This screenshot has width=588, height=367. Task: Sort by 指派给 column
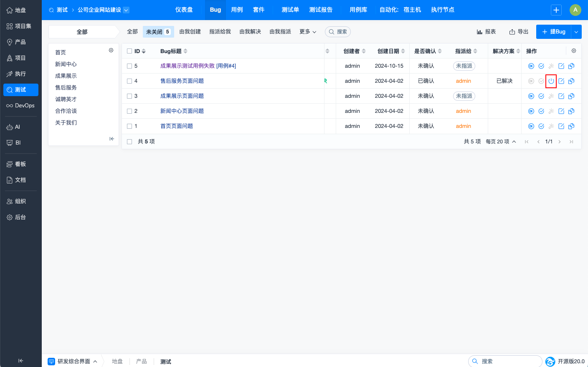coord(466,51)
